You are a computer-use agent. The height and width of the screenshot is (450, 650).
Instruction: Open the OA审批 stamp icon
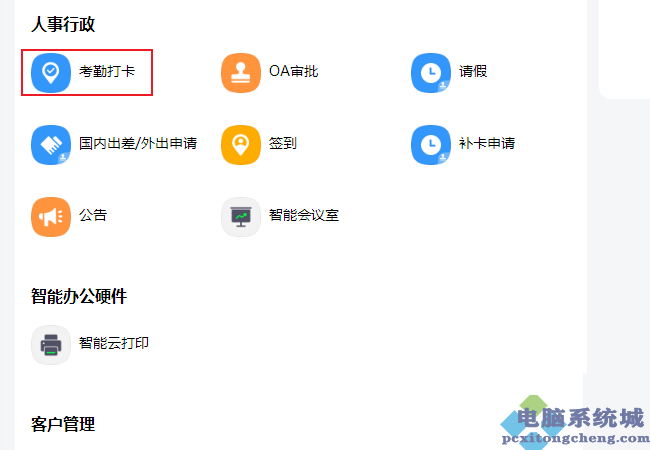pos(241,73)
